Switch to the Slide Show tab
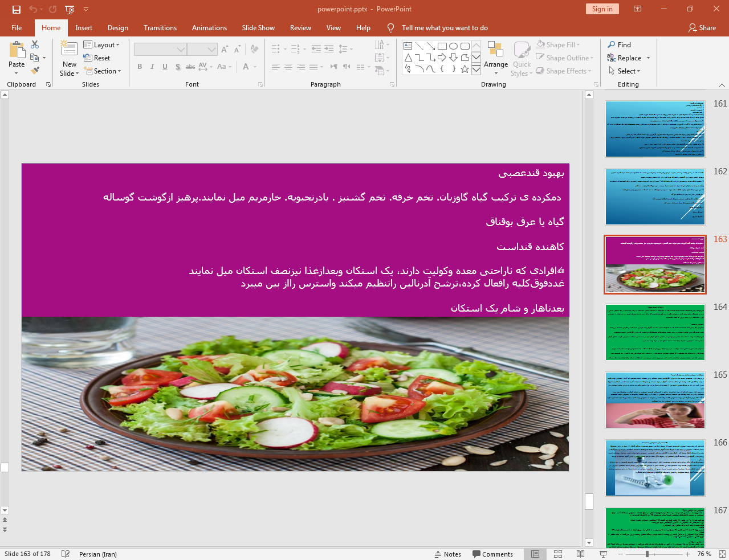This screenshot has height=560, width=729. coord(258,27)
